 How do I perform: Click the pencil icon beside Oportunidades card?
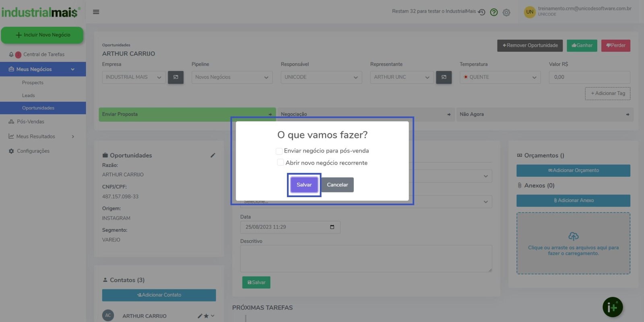click(213, 155)
